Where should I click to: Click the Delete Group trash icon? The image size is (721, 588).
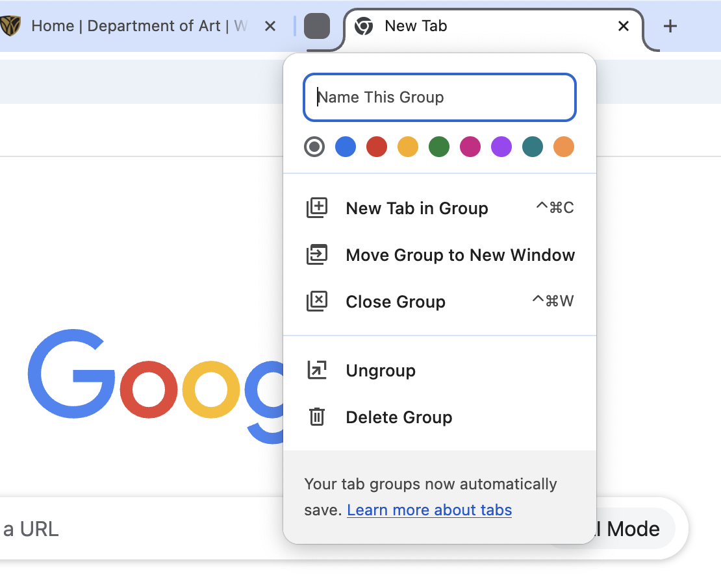tap(317, 417)
